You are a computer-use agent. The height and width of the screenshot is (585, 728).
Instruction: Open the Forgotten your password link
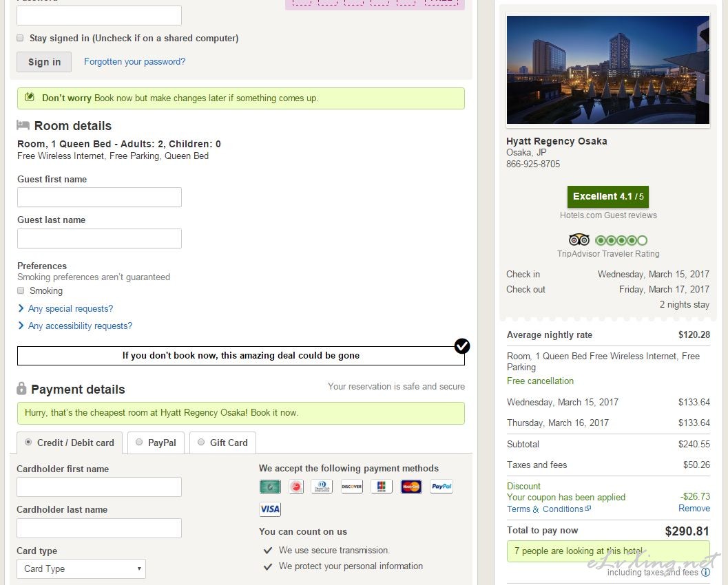coord(134,62)
